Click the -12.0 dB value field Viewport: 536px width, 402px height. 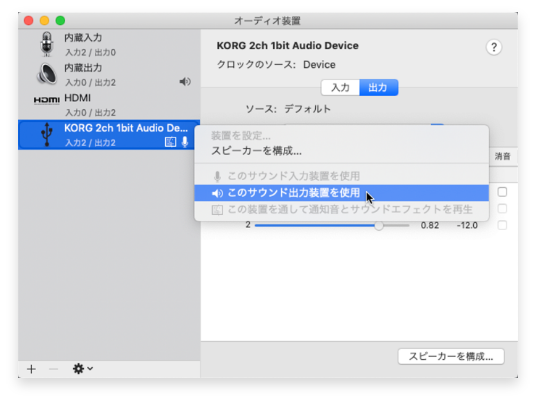pos(467,225)
